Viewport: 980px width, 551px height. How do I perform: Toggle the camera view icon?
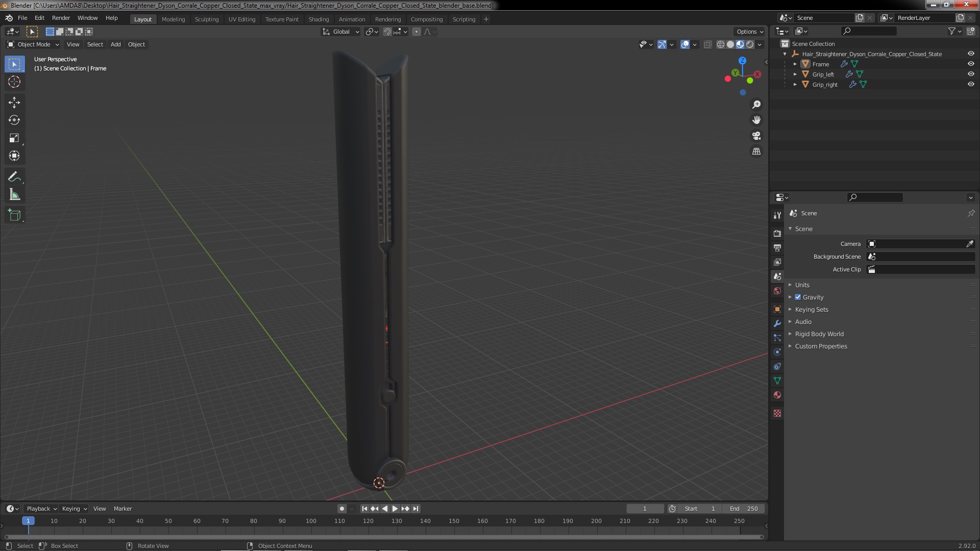(756, 136)
